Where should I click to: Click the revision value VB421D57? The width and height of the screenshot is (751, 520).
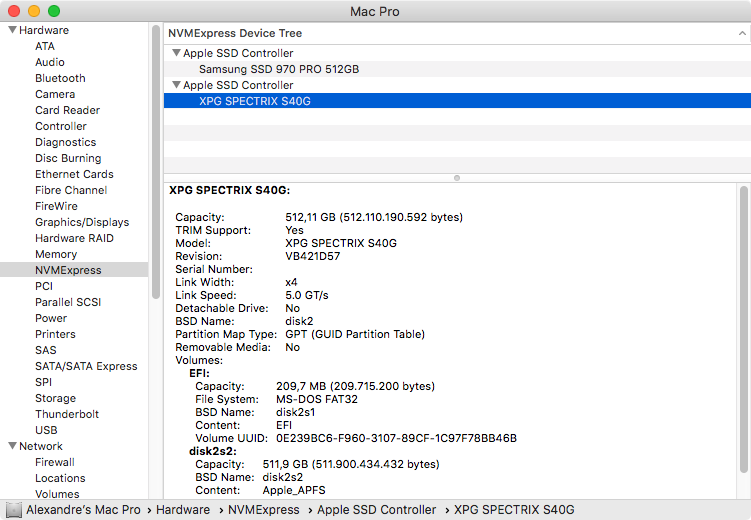pyautogui.click(x=313, y=256)
